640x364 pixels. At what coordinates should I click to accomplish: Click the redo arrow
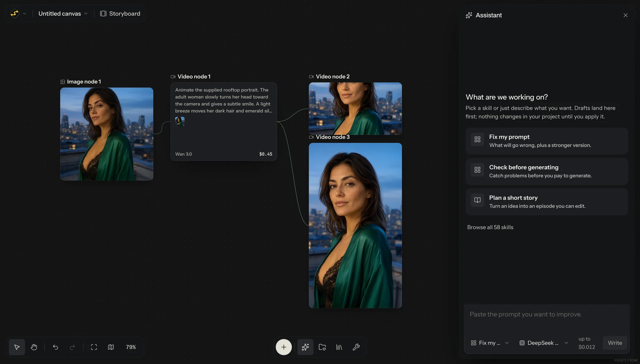(72, 347)
